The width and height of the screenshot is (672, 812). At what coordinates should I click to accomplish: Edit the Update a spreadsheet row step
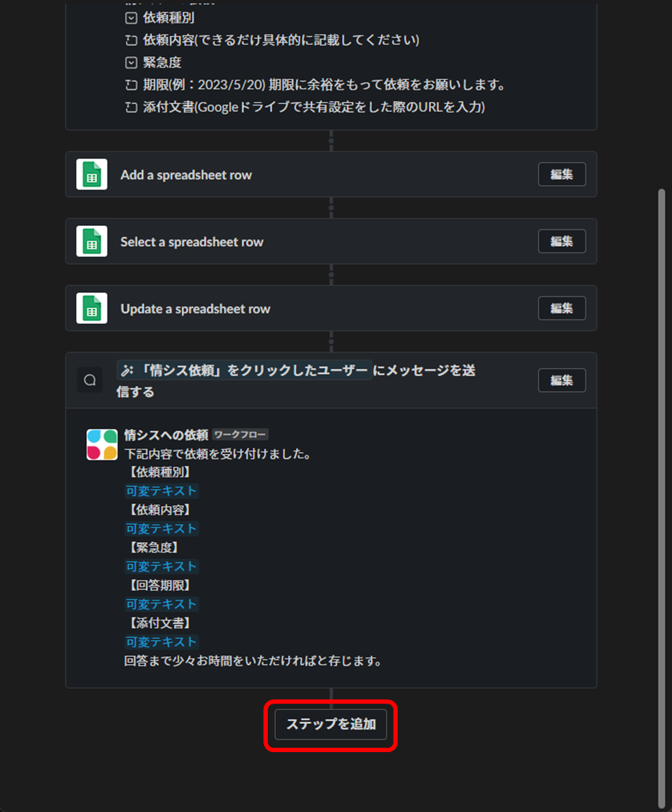pos(562,308)
